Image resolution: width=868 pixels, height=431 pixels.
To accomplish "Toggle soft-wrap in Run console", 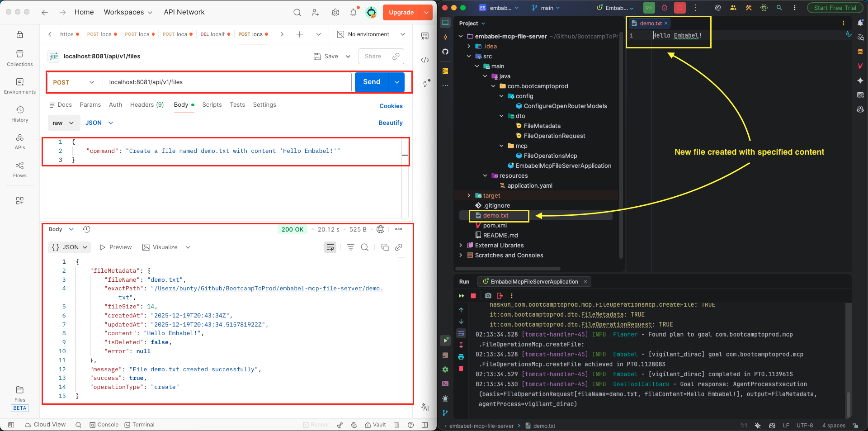I will 461,334.
